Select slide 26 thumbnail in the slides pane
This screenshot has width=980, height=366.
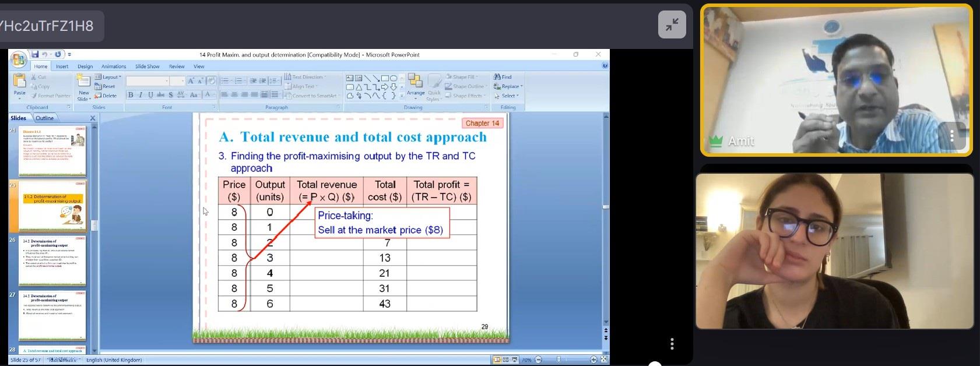52,261
